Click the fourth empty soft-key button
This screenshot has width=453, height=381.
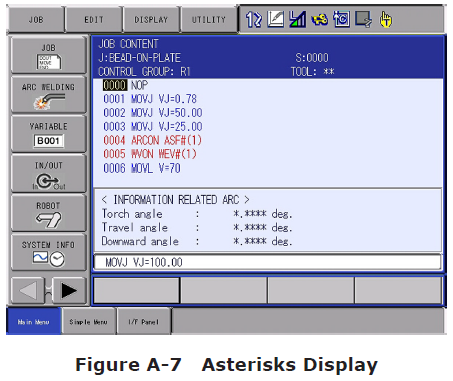[398, 290]
